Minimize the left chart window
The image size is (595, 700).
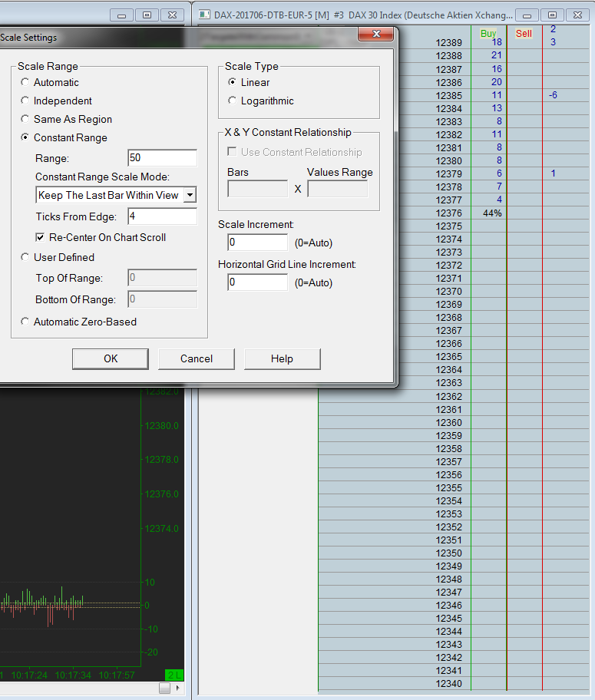(121, 15)
